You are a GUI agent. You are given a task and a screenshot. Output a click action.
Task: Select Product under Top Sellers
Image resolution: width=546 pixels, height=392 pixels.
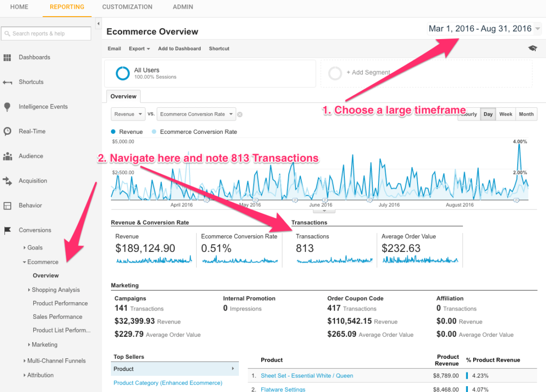point(174,369)
